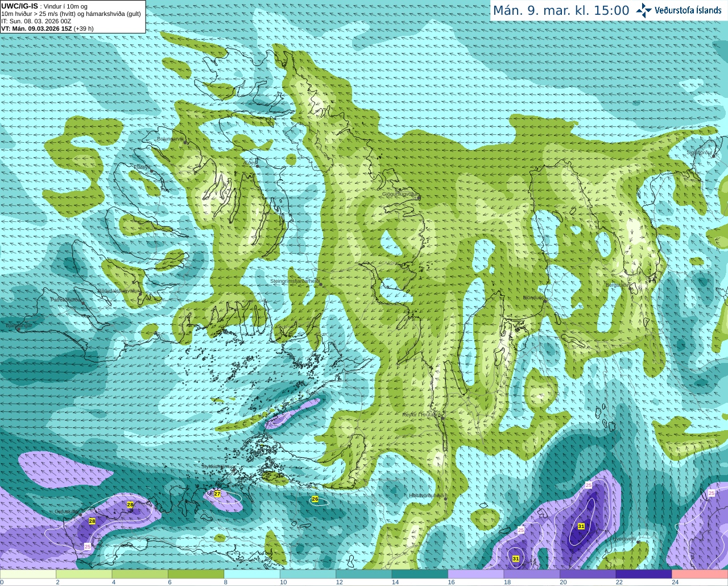This screenshot has width=728, height=586.
Task: Click the yellow 31 marker at the bottom edge
Action: [x=515, y=558]
